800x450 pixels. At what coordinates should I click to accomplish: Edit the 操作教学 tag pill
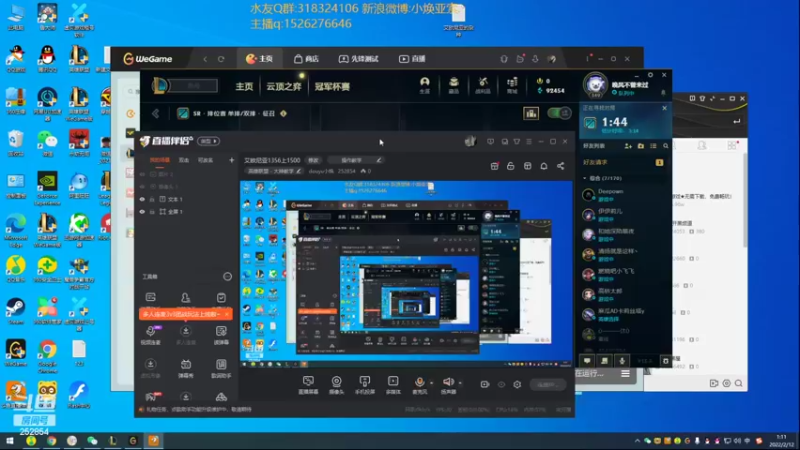[355, 160]
